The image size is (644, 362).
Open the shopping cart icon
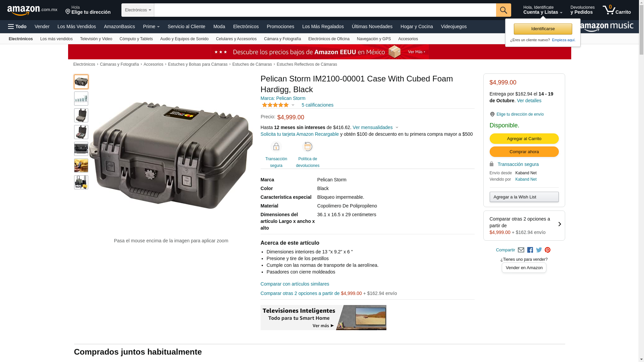point(616,10)
